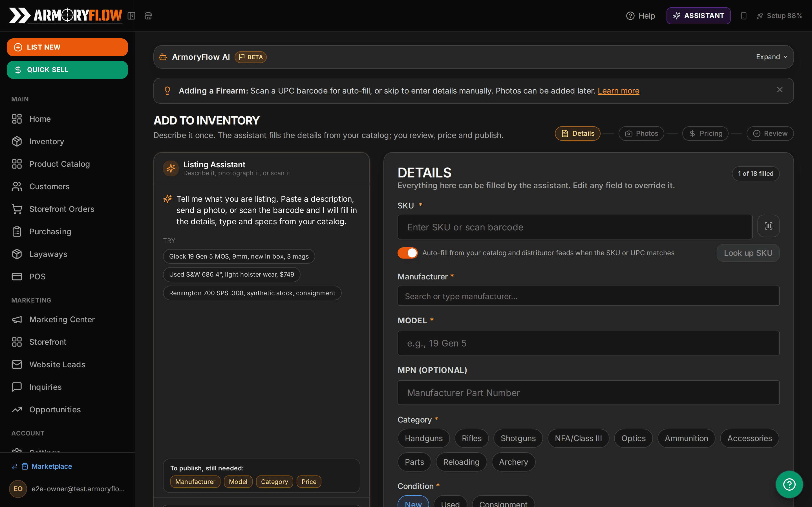This screenshot has width=812, height=507.
Task: Click the Model input field
Action: 588,343
